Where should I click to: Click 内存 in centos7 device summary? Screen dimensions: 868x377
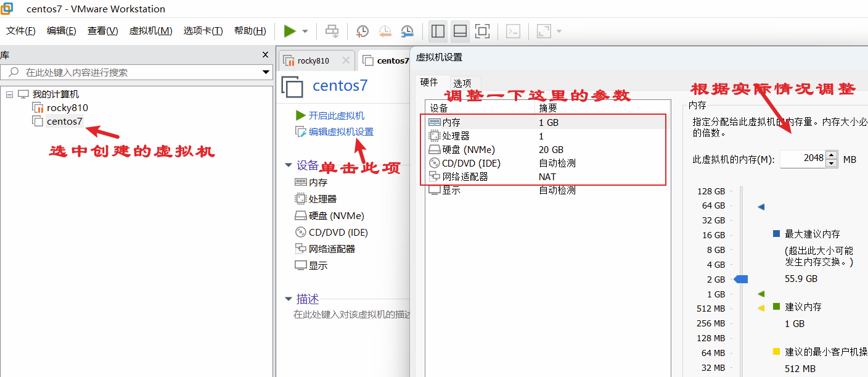(318, 183)
